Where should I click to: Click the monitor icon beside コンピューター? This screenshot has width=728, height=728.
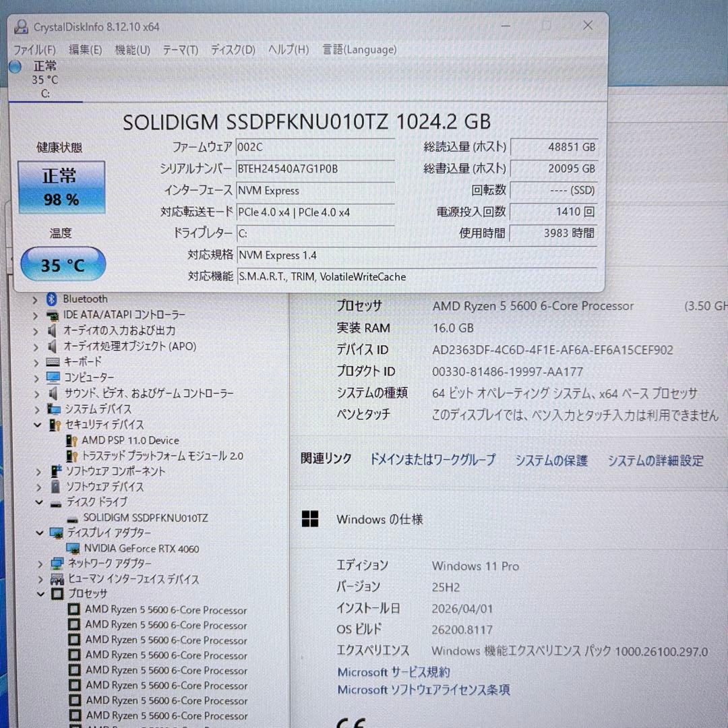[53, 377]
